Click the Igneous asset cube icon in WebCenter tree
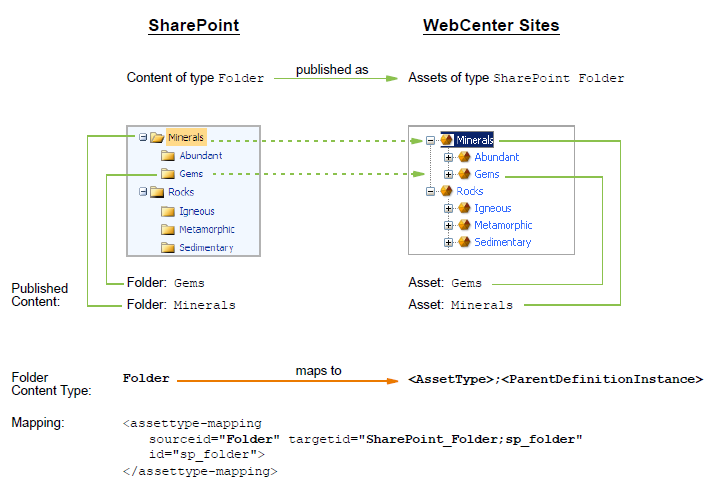Viewport: 716px width, 490px height. click(x=464, y=208)
